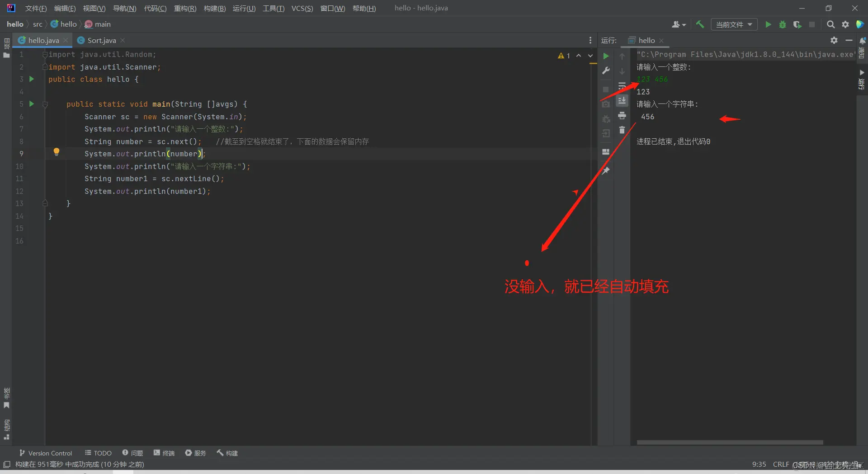Run class hello from gutter on line 3
This screenshot has height=474, width=868.
32,79
